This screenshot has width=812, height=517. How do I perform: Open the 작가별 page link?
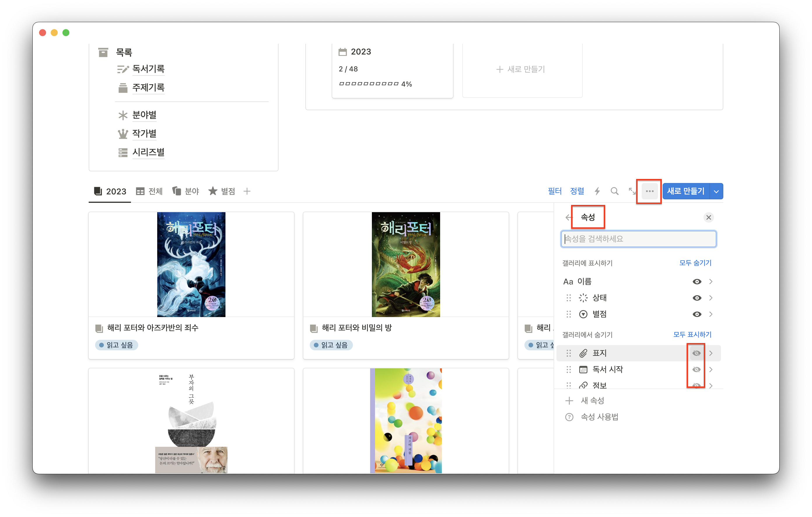[x=144, y=133]
